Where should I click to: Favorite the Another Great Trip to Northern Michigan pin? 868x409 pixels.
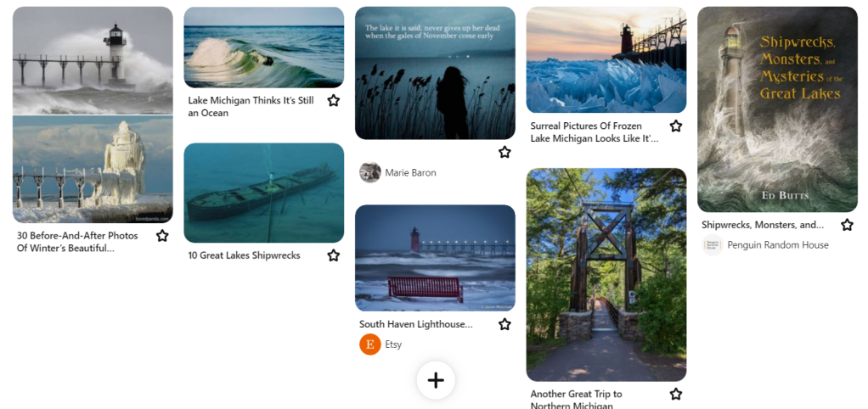point(676,394)
